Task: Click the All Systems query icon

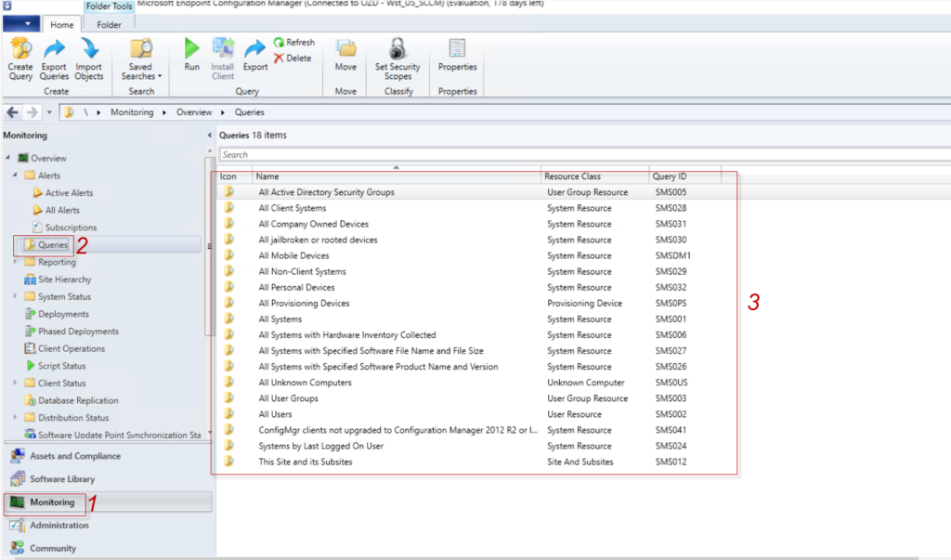Action: click(229, 319)
